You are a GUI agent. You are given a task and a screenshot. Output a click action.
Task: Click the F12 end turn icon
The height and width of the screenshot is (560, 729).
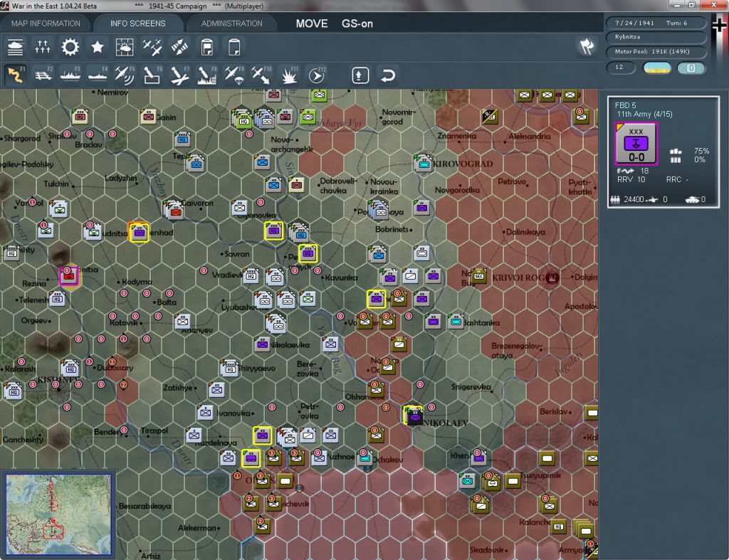(317, 75)
